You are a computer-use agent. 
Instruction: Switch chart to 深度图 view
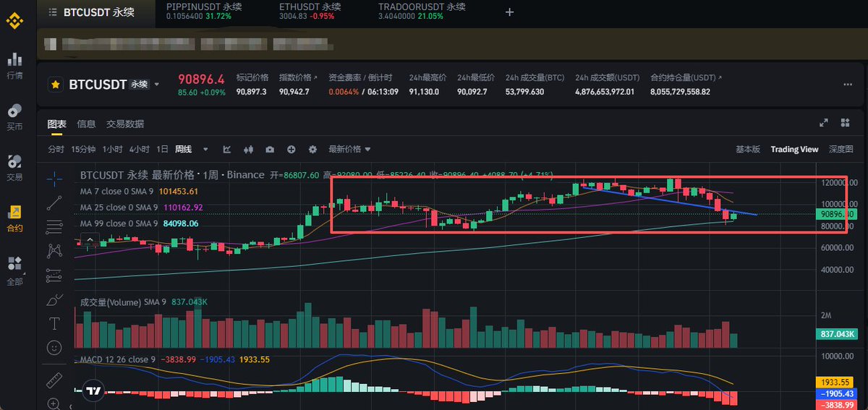(841, 150)
